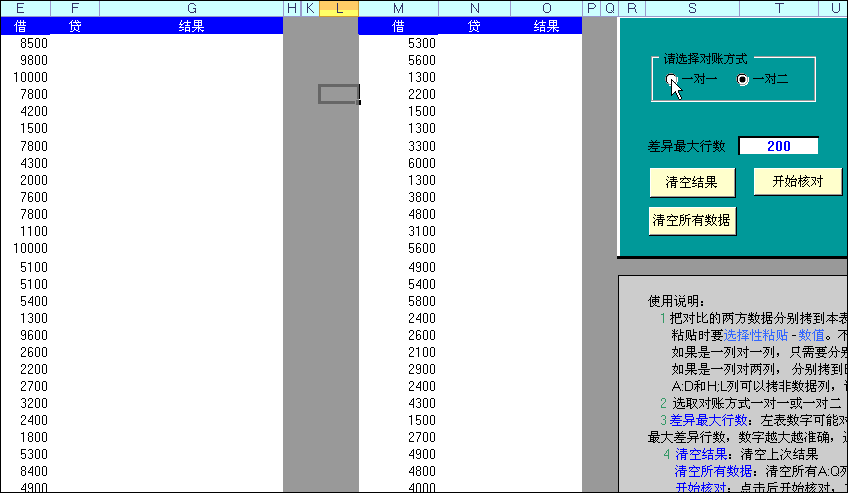Click the 贷 header cell in column N

474,26
